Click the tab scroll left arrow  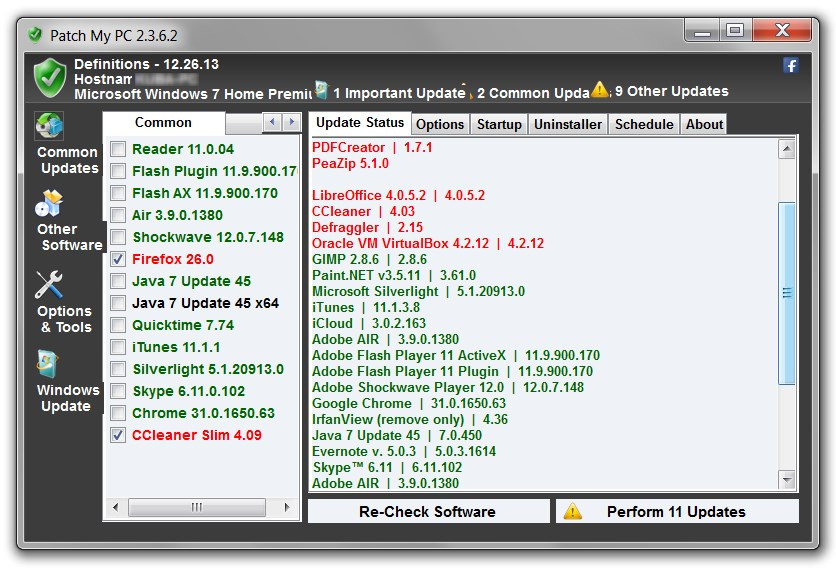(x=272, y=123)
